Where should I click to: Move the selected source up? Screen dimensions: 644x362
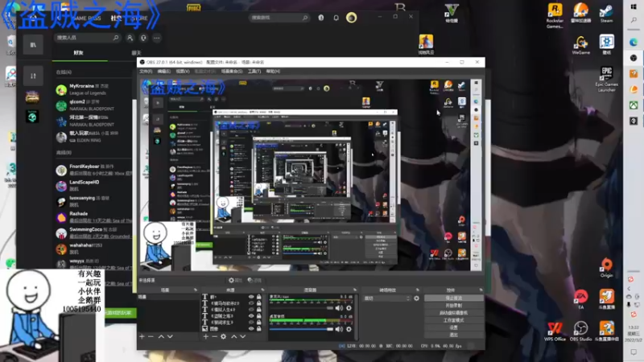(233, 336)
